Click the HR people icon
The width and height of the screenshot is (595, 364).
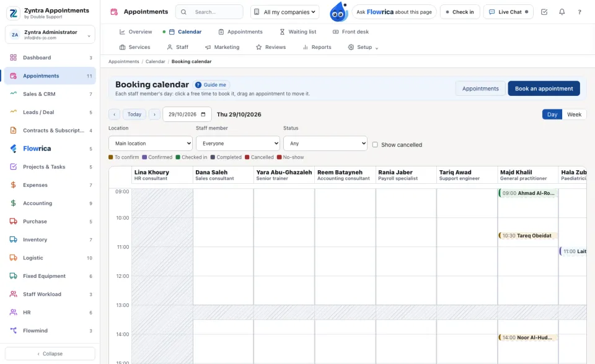tap(13, 312)
